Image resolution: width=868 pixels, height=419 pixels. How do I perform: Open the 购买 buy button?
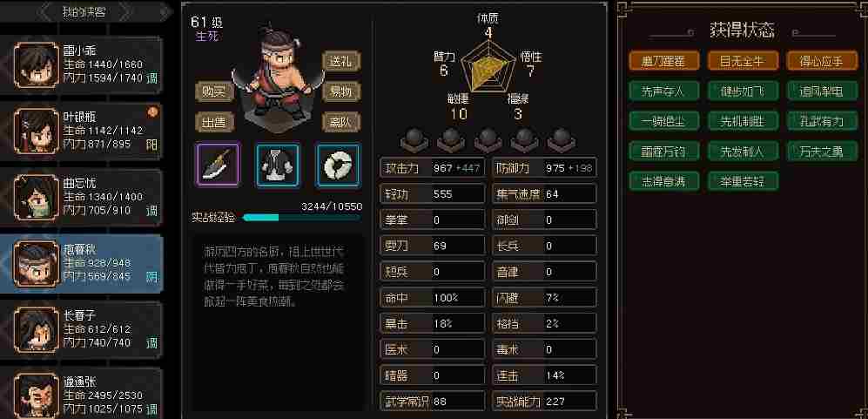click(x=215, y=91)
